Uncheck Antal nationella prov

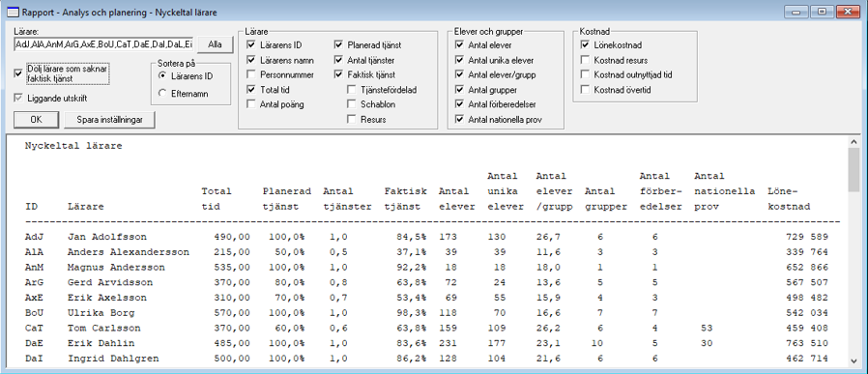click(459, 119)
